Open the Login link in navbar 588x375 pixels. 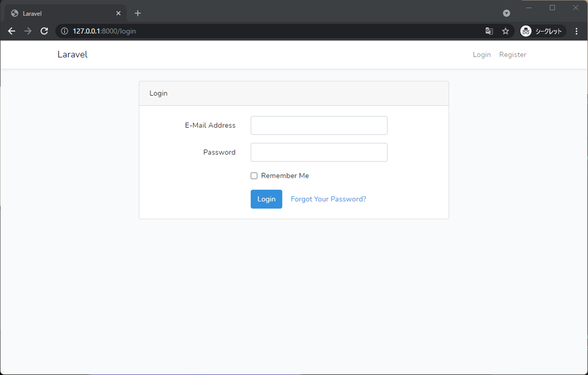point(482,55)
